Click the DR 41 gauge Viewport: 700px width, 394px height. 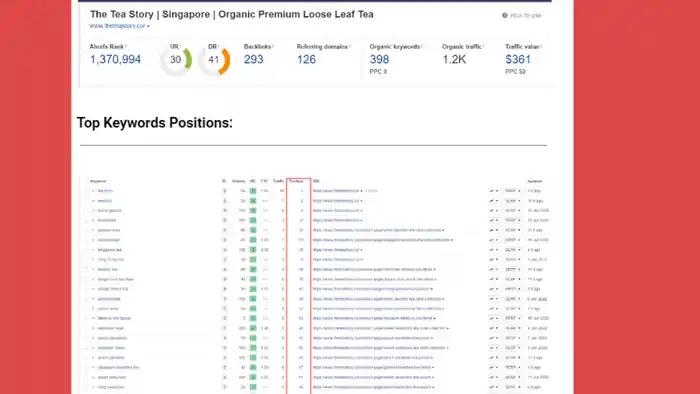(214, 60)
